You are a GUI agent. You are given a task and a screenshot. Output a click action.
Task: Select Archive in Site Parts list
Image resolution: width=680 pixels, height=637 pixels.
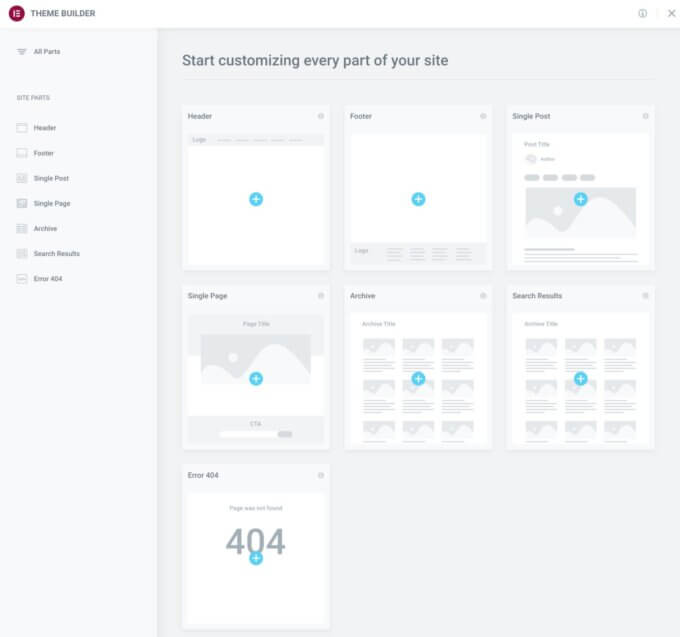click(x=45, y=229)
